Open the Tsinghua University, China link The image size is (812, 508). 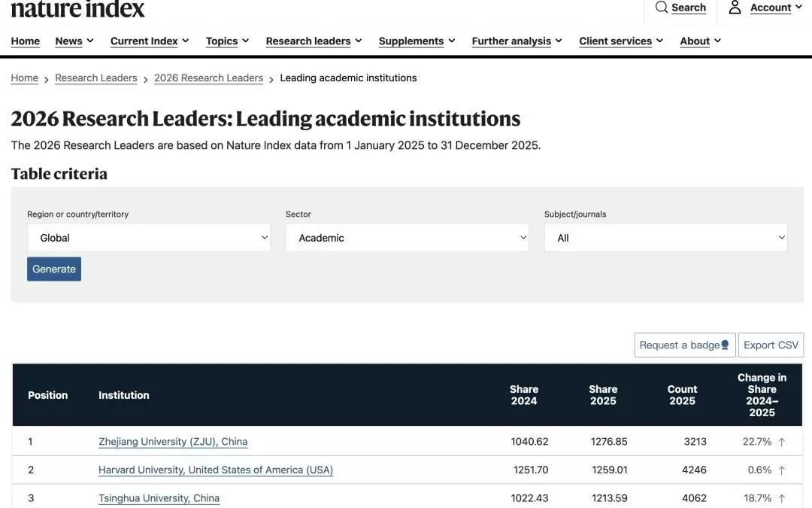tap(159, 498)
